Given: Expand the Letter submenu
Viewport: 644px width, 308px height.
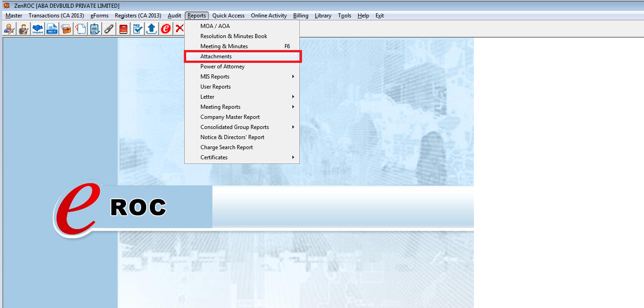Looking at the screenshot, I should 242,97.
